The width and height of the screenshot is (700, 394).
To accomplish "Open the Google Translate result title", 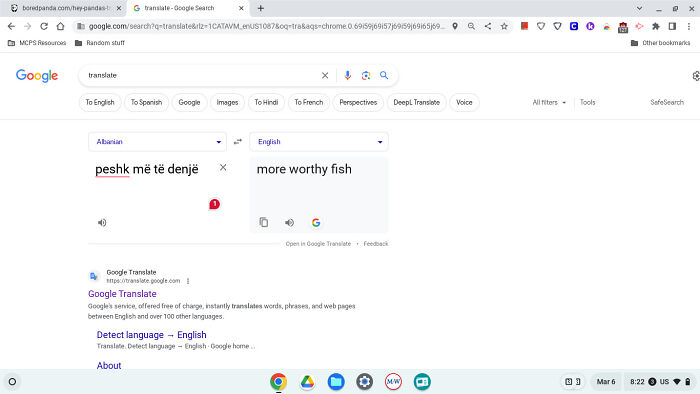I will tap(122, 294).
